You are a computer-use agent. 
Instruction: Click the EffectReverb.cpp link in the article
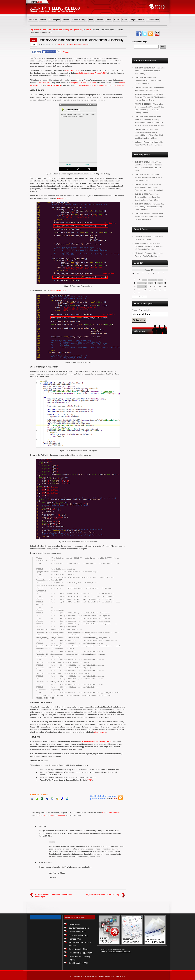pyautogui.click(x=58, y=290)
